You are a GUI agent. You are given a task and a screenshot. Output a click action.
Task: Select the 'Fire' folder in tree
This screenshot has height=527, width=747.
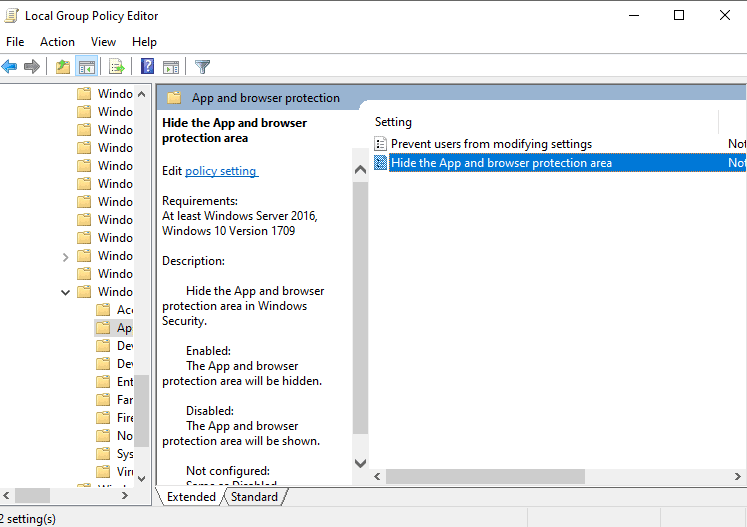(114, 418)
